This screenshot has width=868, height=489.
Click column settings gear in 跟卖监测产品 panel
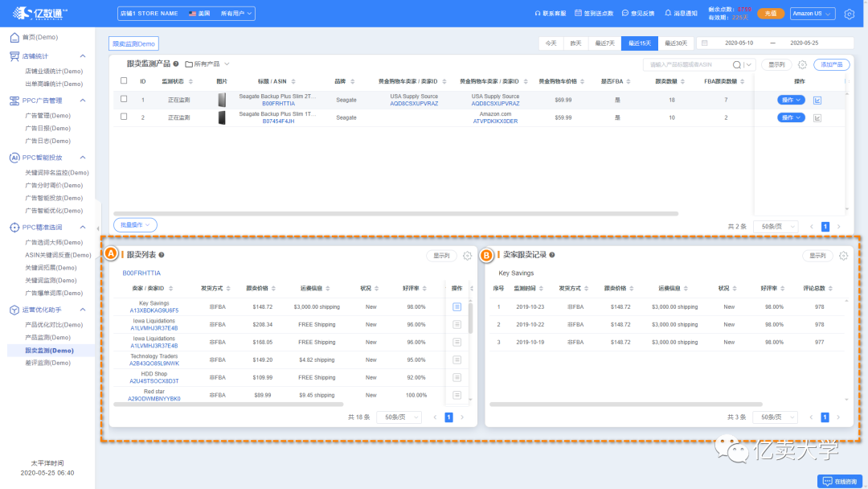tap(802, 65)
